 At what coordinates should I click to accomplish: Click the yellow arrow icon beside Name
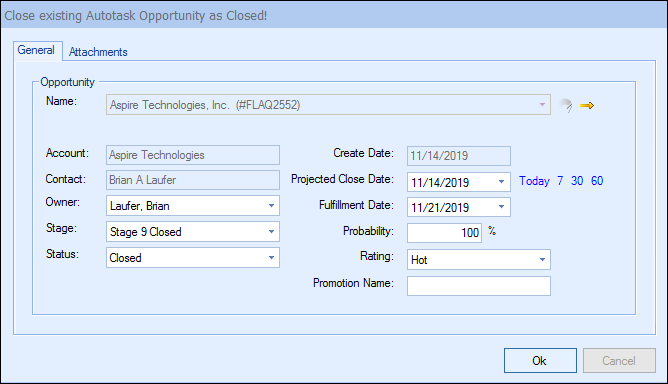coord(587,105)
